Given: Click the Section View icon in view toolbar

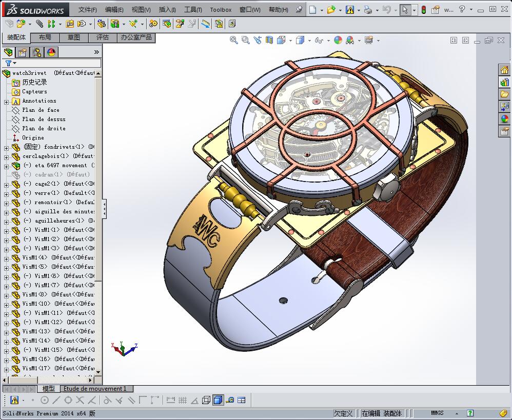Looking at the screenshot, I should click(x=269, y=40).
